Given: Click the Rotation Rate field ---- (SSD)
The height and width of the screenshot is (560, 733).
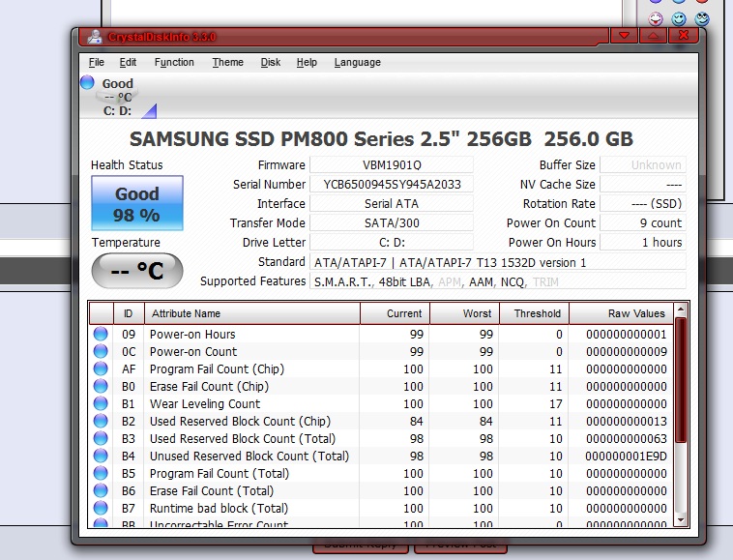Looking at the screenshot, I should pos(643,203).
